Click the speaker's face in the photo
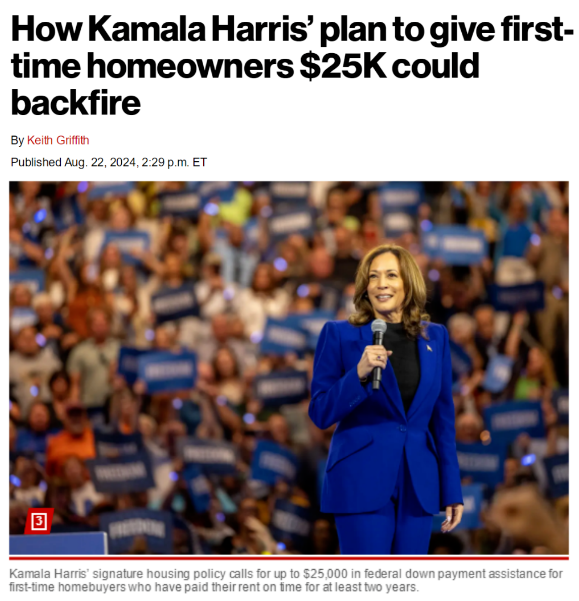This screenshot has width=579, height=601. (384, 284)
